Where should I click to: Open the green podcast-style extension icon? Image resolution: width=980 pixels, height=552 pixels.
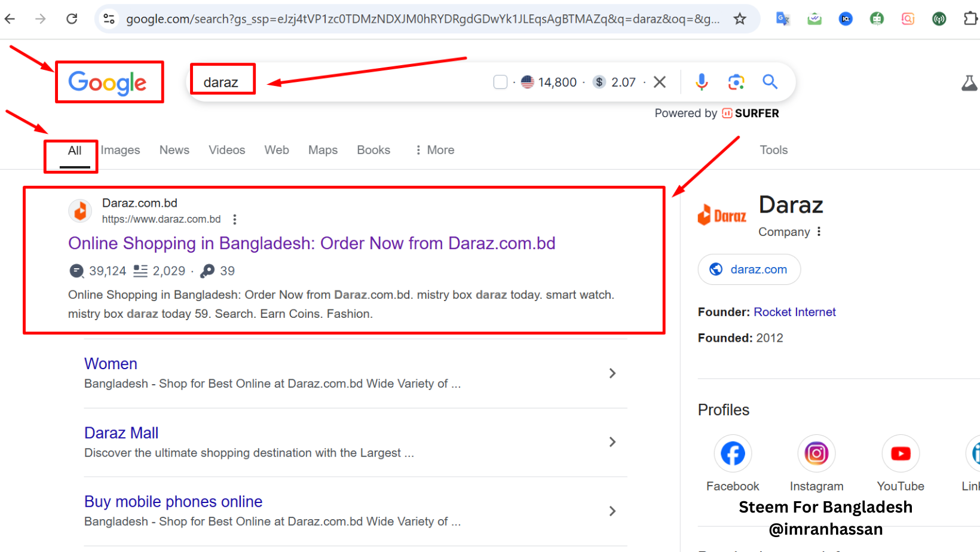(x=939, y=19)
